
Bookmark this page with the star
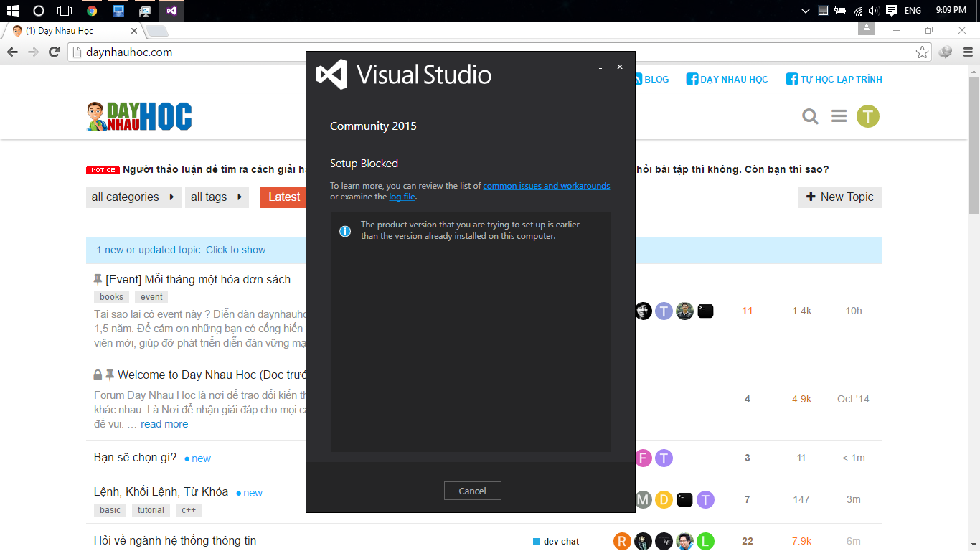tap(922, 52)
